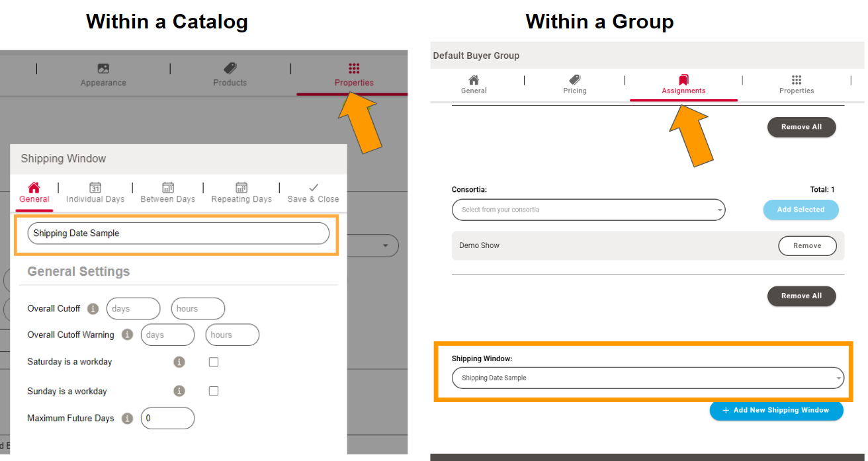Viewport: 868px width, 461px height.
Task: Enable Saturday is a workday
Action: point(213,362)
